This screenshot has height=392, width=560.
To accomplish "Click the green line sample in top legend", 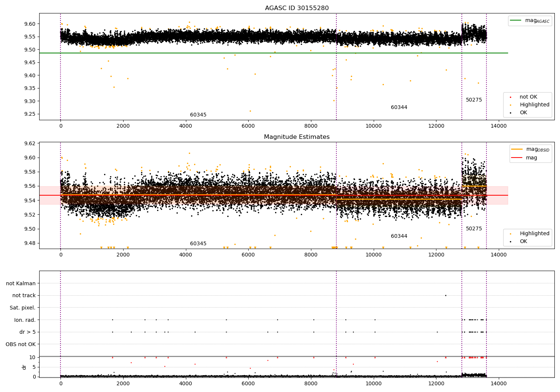I will coord(516,21).
